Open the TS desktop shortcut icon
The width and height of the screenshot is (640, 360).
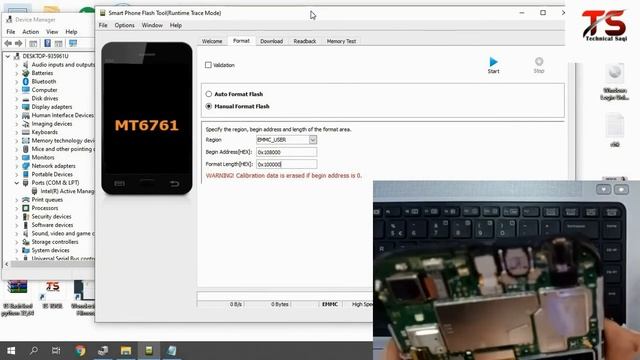(52, 288)
